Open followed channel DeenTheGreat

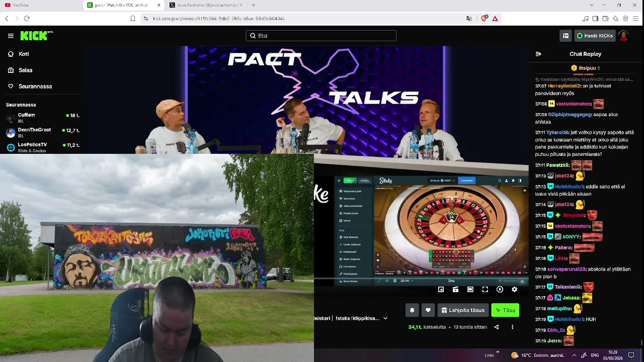(x=42, y=132)
